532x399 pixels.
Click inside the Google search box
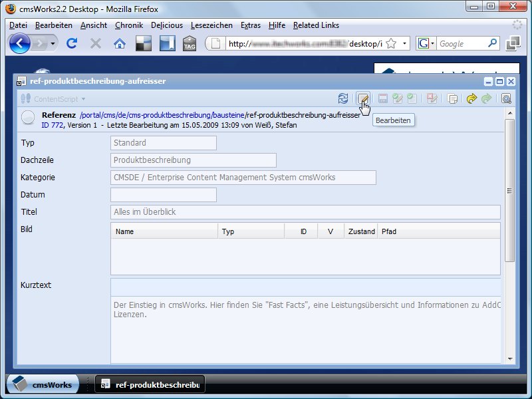point(462,43)
